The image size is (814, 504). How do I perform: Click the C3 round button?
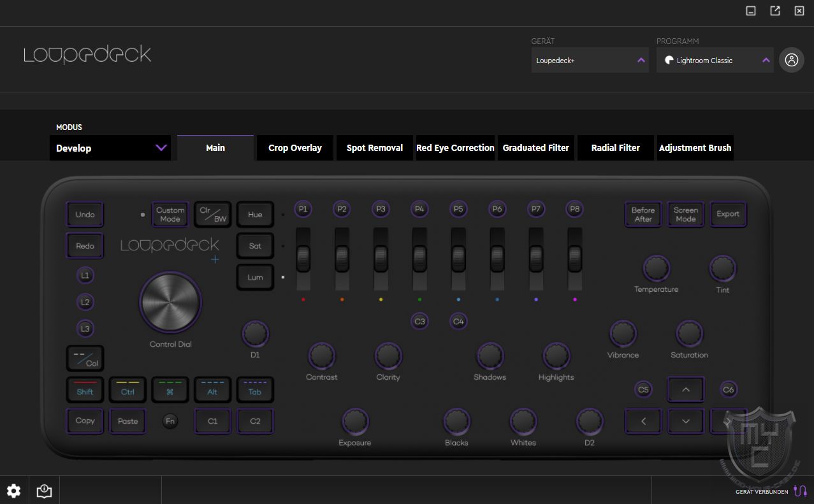pos(419,321)
